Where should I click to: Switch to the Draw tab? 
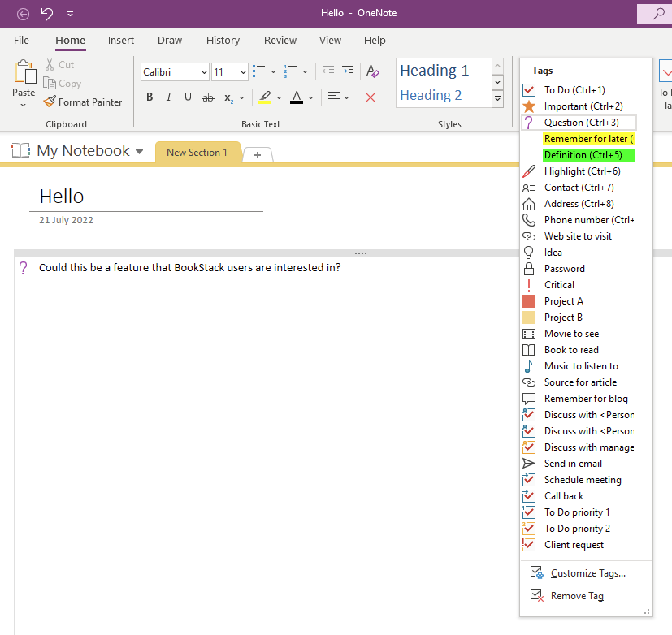coord(170,41)
